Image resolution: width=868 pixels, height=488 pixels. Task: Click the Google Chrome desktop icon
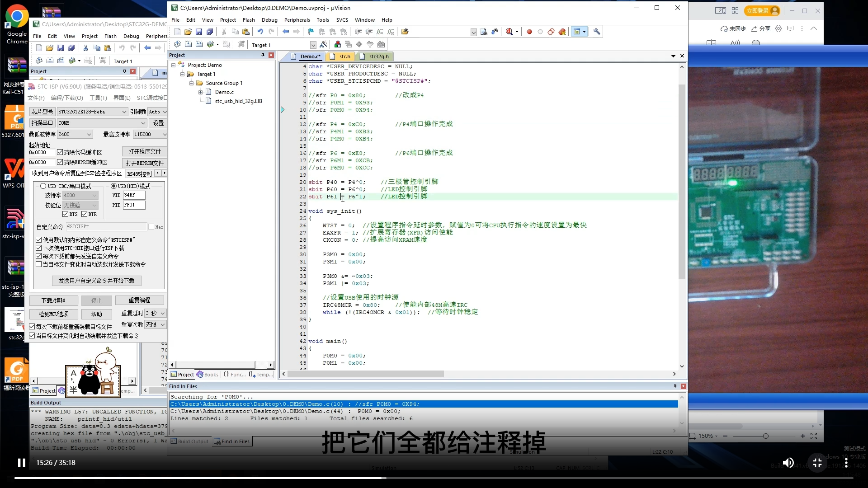coord(17,24)
